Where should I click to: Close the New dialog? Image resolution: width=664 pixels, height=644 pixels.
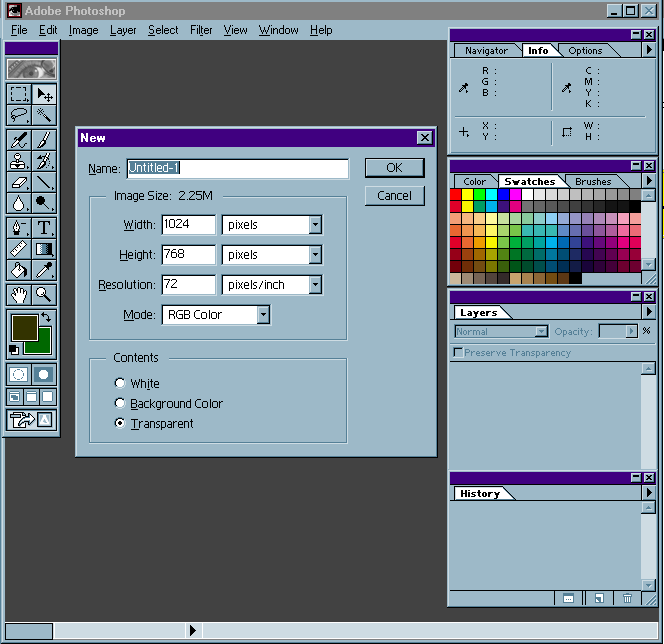pos(424,138)
